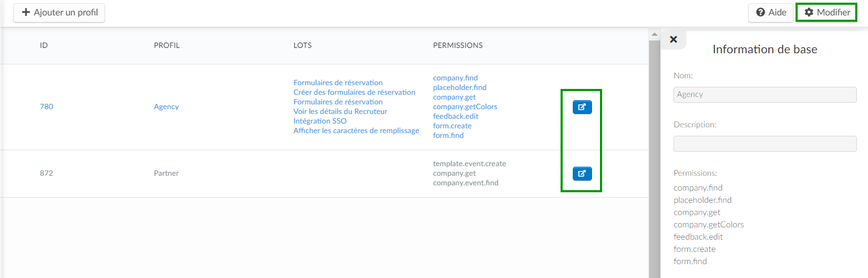Click Créer des formulaires de réservation link
The height and width of the screenshot is (278, 868).
354,92
